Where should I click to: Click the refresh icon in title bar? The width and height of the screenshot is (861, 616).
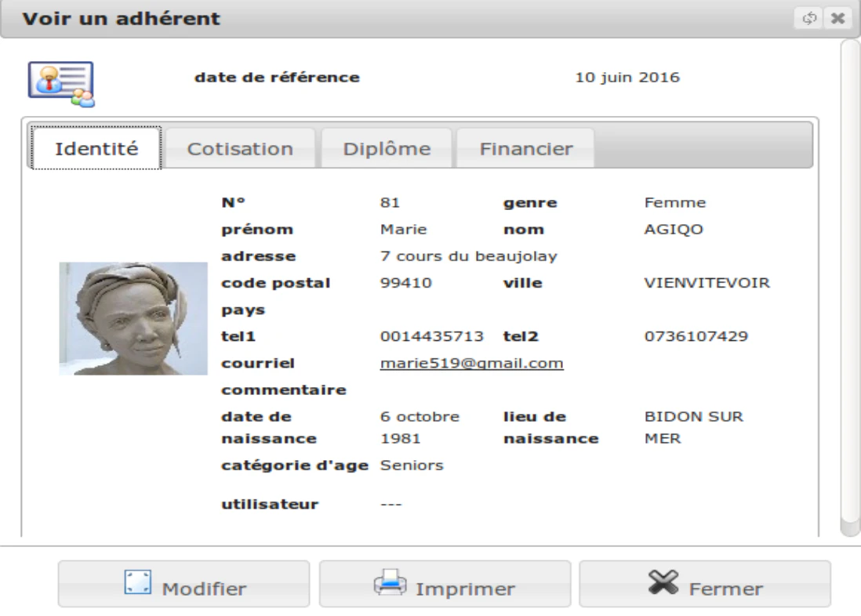click(808, 18)
